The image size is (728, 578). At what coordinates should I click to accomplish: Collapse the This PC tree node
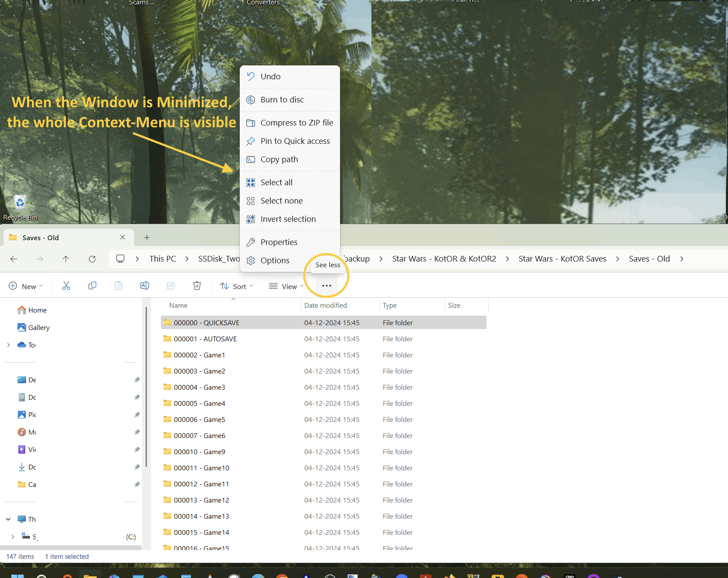pos(8,520)
